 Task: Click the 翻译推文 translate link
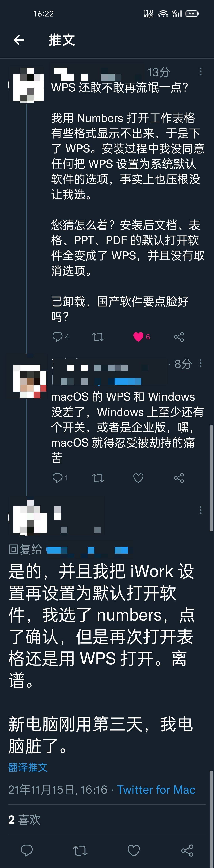[28, 767]
